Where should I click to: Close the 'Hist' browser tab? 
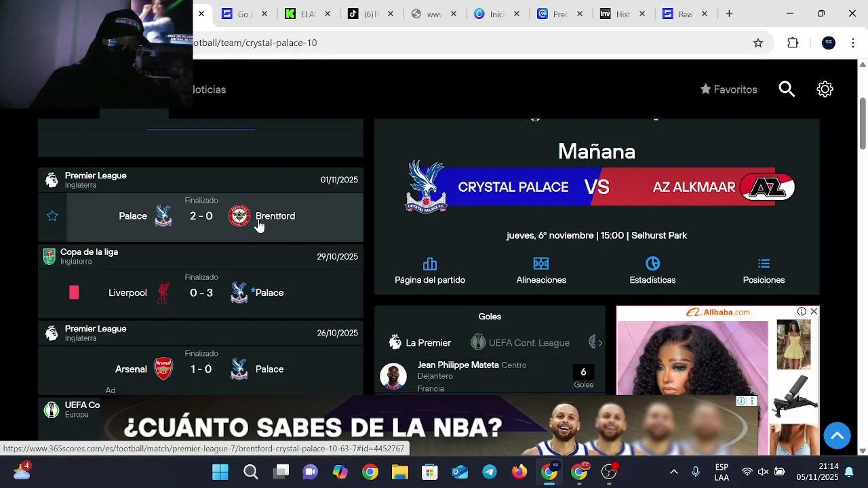pyautogui.click(x=642, y=14)
